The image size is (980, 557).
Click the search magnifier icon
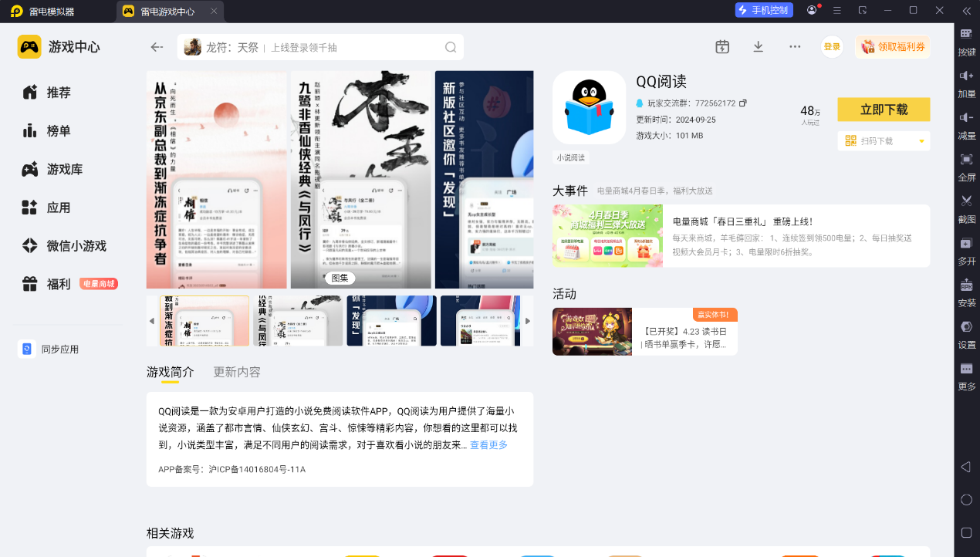click(x=451, y=47)
